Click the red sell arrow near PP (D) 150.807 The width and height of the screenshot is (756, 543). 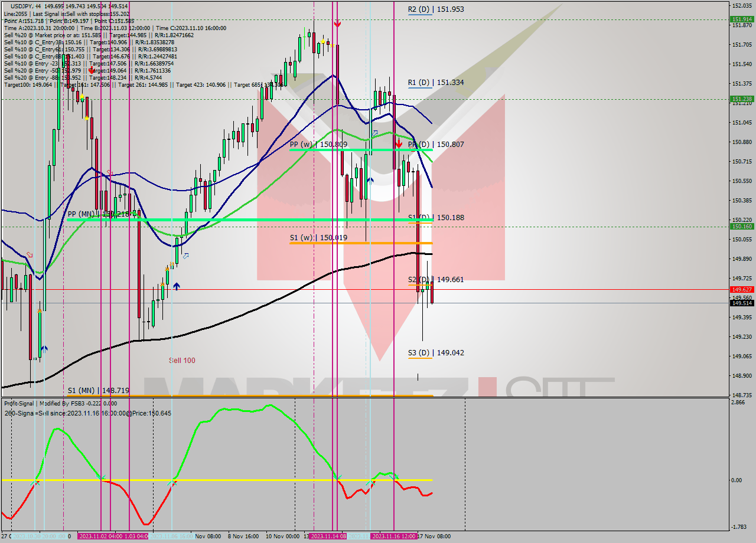[399, 143]
